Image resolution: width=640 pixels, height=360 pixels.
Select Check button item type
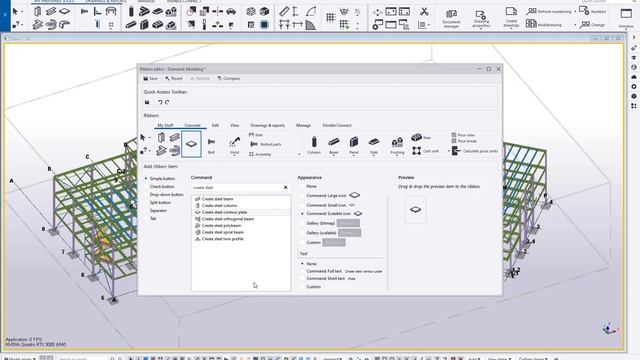[x=159, y=187]
